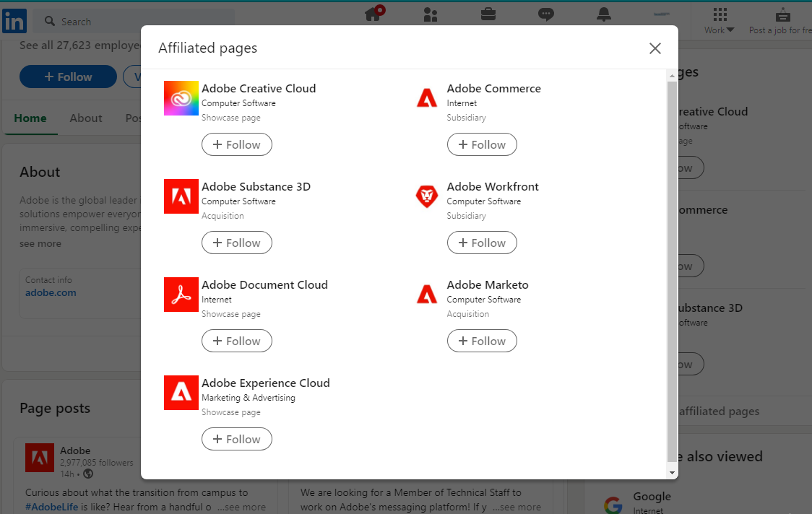Expand the Work apps dropdown

[720, 21]
